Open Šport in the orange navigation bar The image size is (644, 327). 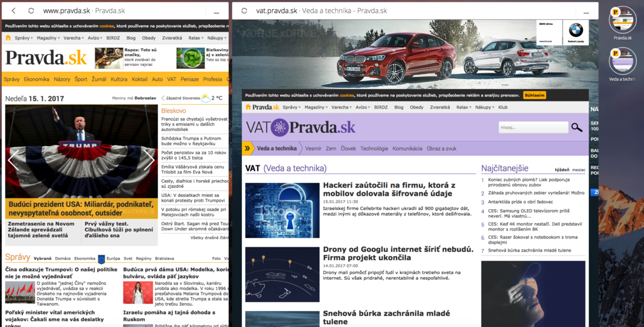click(x=80, y=79)
